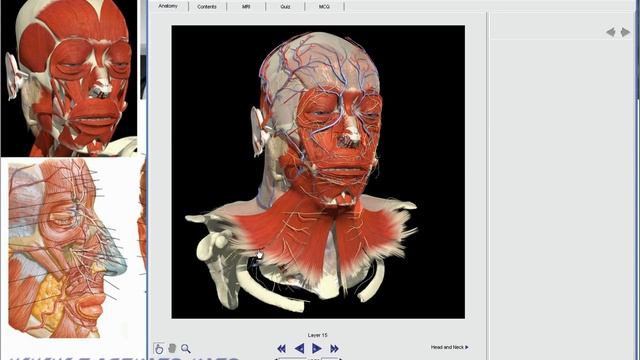The height and width of the screenshot is (360, 640).
Task: Jump to last layer with double-right arrows
Action: point(334,349)
